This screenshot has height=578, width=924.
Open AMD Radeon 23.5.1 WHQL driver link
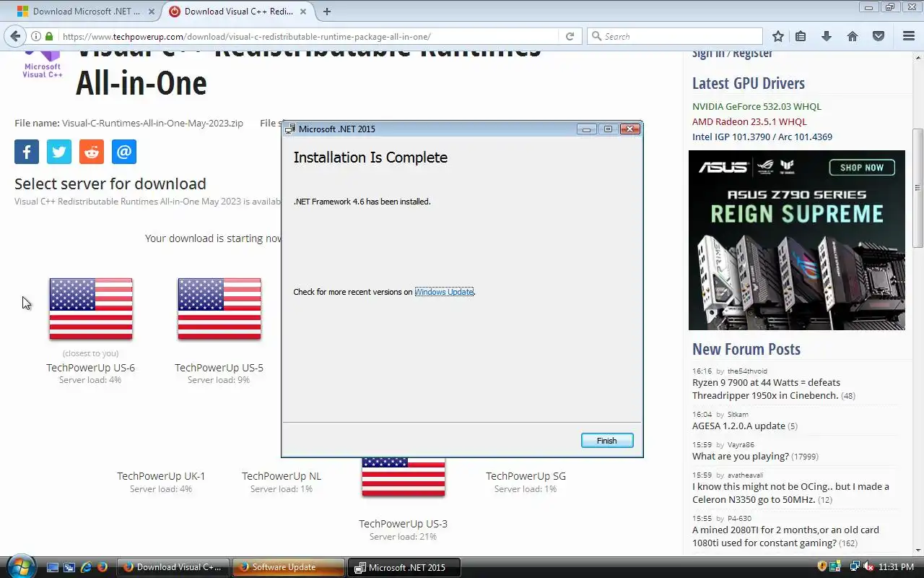[749, 121]
